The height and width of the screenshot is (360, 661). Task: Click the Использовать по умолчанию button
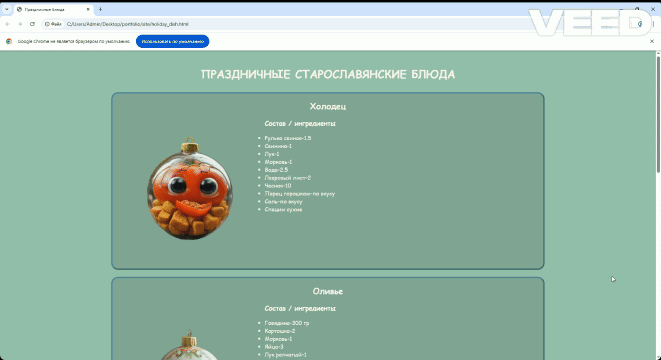[x=172, y=41]
